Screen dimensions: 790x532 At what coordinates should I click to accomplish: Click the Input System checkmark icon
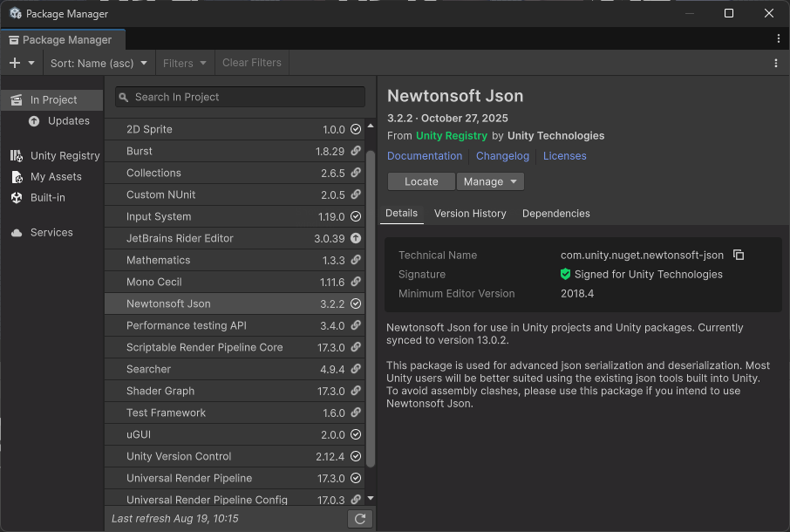(356, 216)
